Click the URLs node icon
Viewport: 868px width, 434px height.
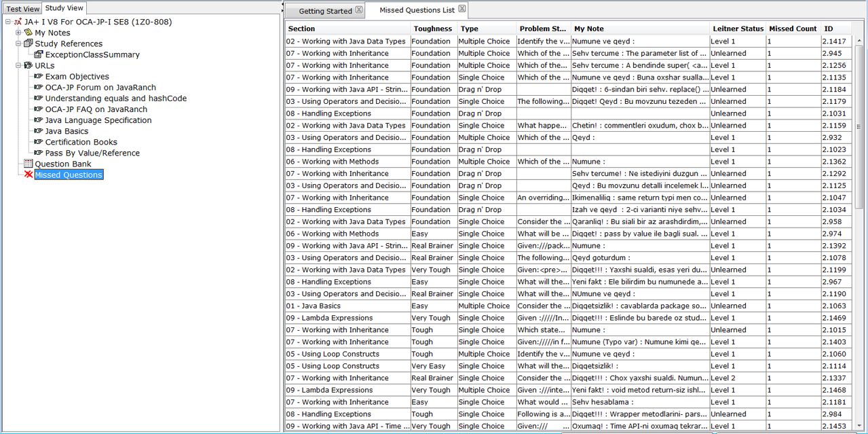28,65
